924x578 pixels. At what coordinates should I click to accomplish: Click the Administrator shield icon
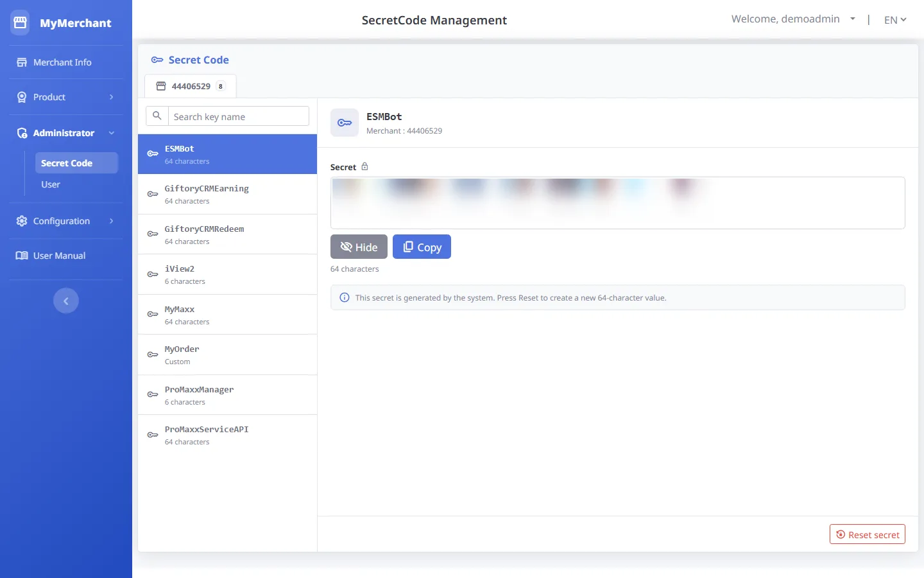coord(22,133)
